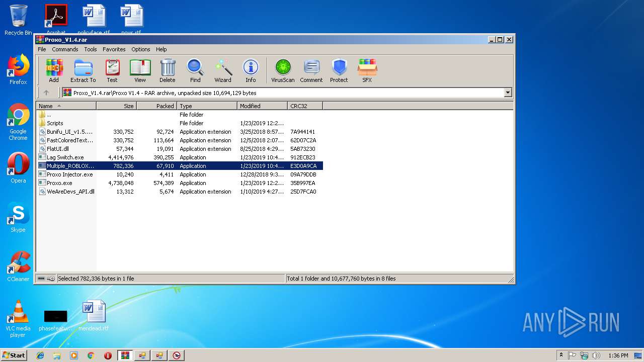The image size is (644, 362).
Task: Open Recycle Bin desktop icon
Action: point(18,20)
